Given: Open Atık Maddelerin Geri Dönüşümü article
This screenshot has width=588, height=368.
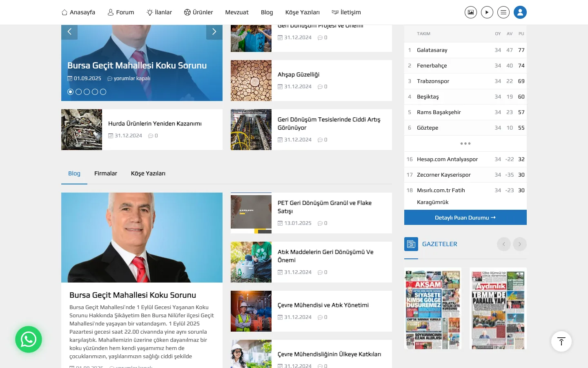Looking at the screenshot, I should coord(325,256).
